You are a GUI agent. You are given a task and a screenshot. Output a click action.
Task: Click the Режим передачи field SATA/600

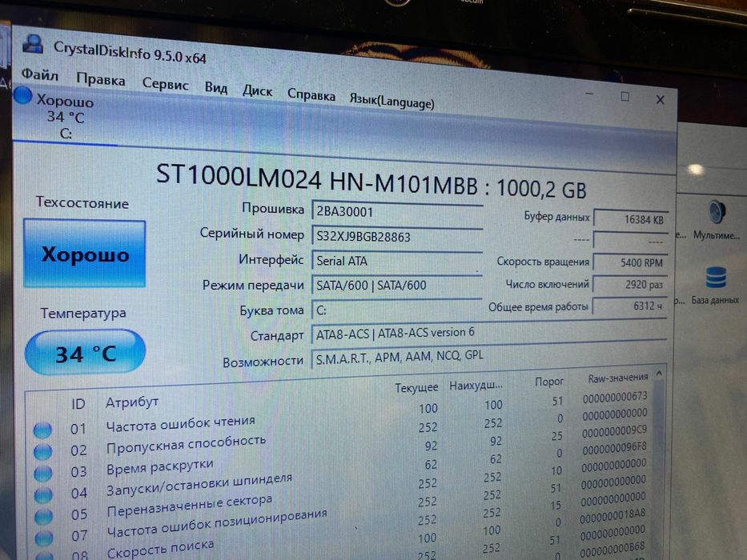pyautogui.click(x=397, y=286)
